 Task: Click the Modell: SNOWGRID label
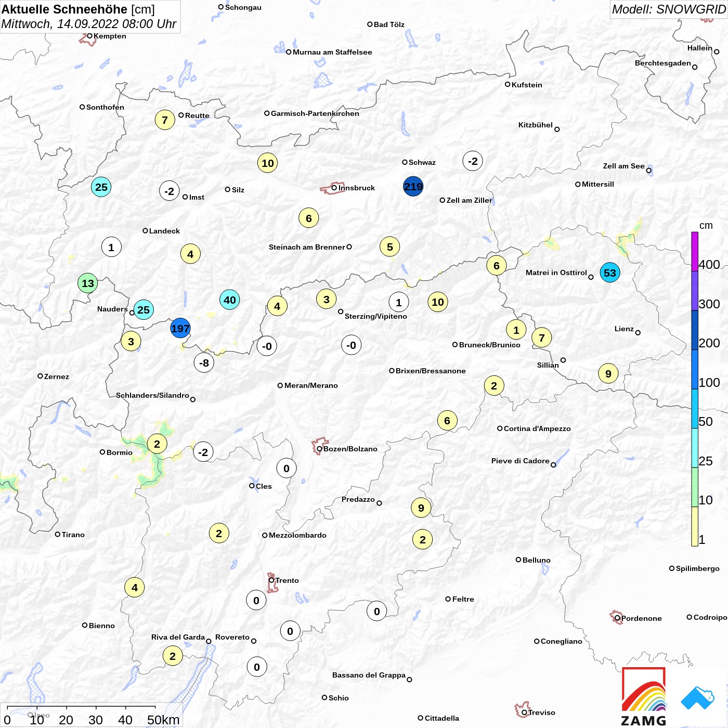[x=669, y=9]
